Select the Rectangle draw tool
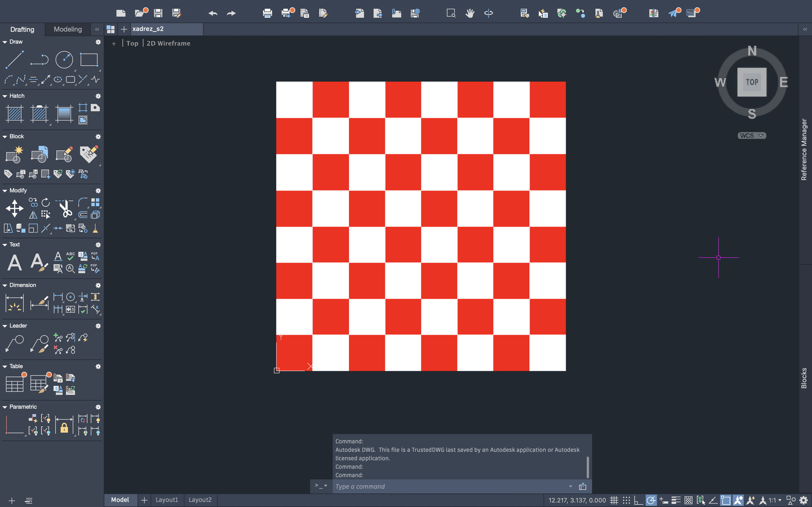This screenshot has width=812, height=507. (x=89, y=60)
